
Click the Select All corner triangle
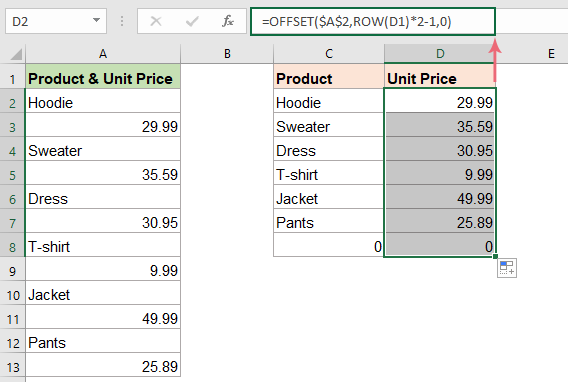[16, 54]
